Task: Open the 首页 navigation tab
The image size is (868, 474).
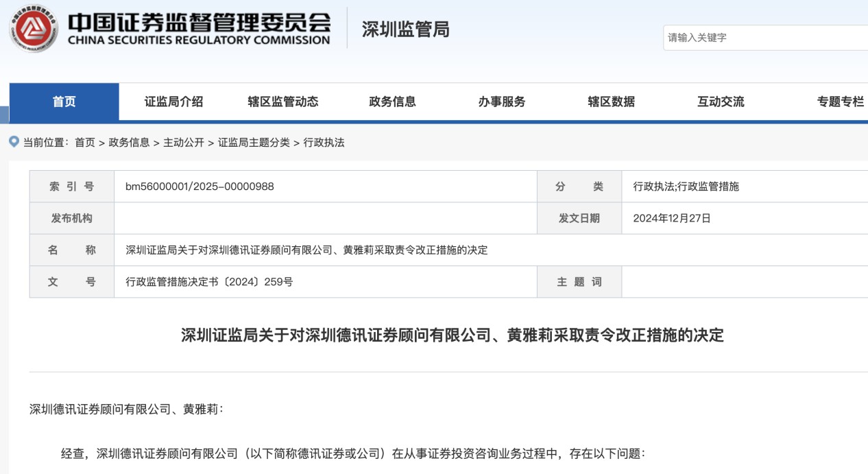Action: coord(64,102)
